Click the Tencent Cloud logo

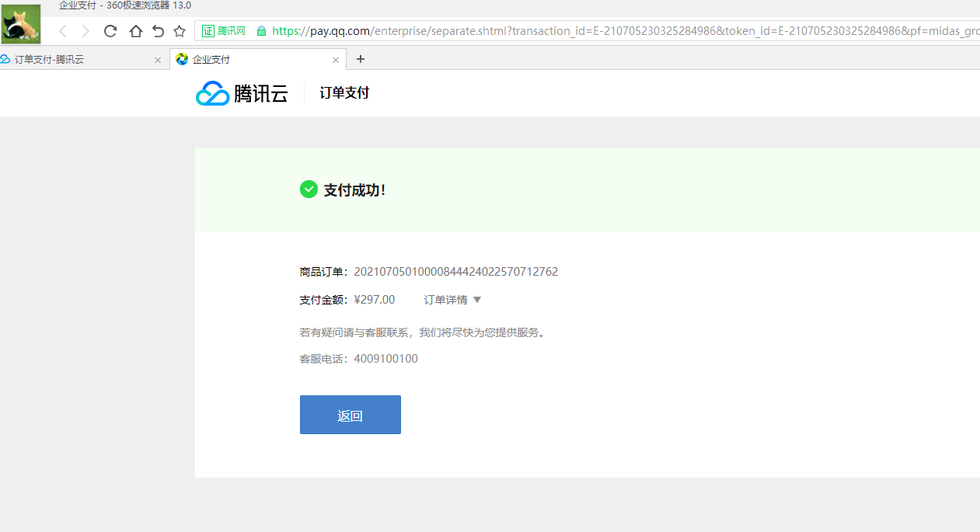point(242,93)
